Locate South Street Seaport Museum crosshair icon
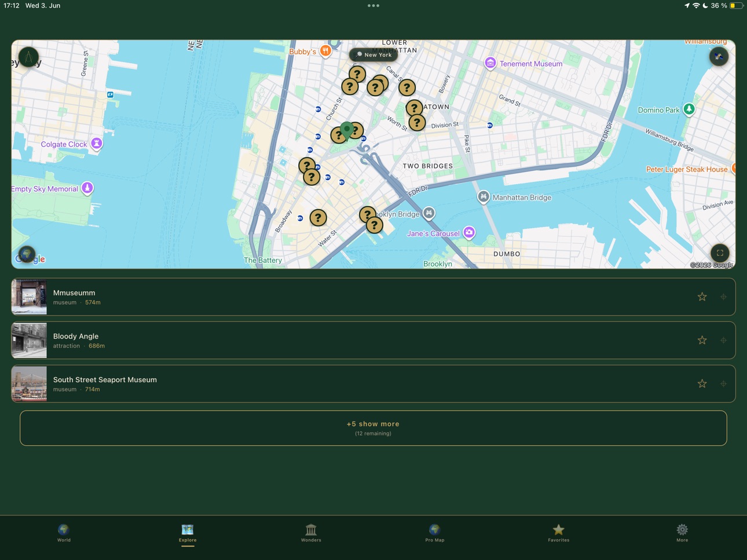Viewport: 747px width, 560px height. (x=723, y=384)
